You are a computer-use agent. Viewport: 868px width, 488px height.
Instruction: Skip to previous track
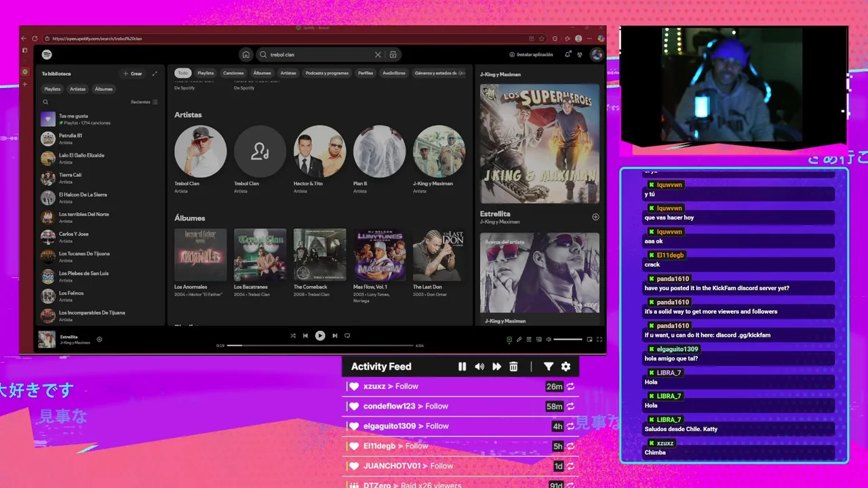coord(305,335)
